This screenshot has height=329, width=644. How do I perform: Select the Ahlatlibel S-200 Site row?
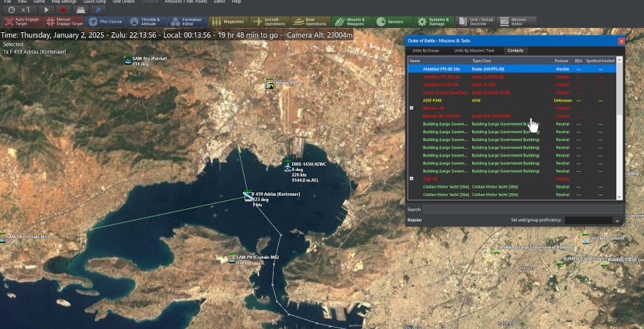[x=512, y=85]
